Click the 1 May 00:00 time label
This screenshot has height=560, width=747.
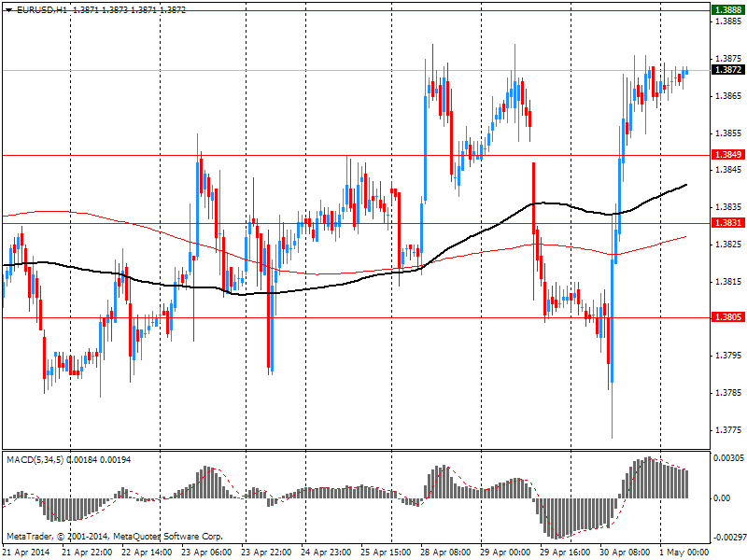pyautogui.click(x=684, y=553)
